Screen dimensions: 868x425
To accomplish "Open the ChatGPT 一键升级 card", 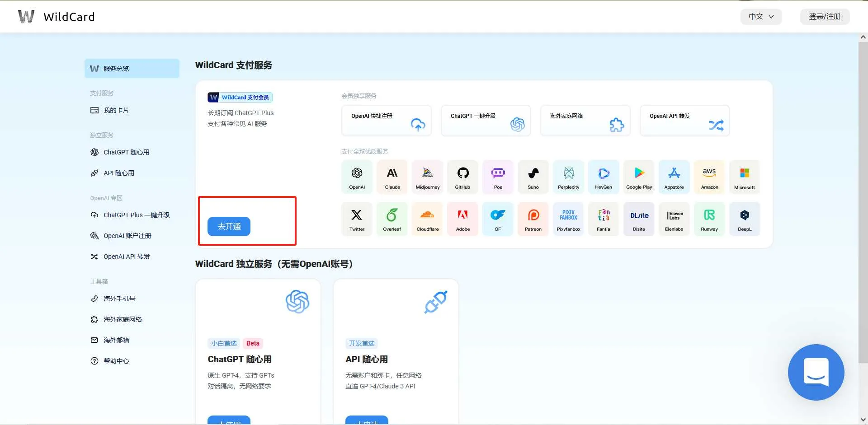I will pos(486,121).
